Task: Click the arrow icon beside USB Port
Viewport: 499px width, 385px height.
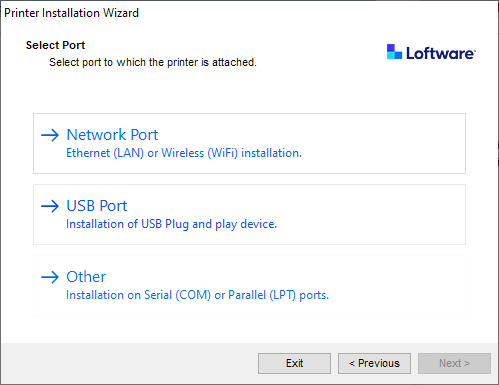Action: 50,206
